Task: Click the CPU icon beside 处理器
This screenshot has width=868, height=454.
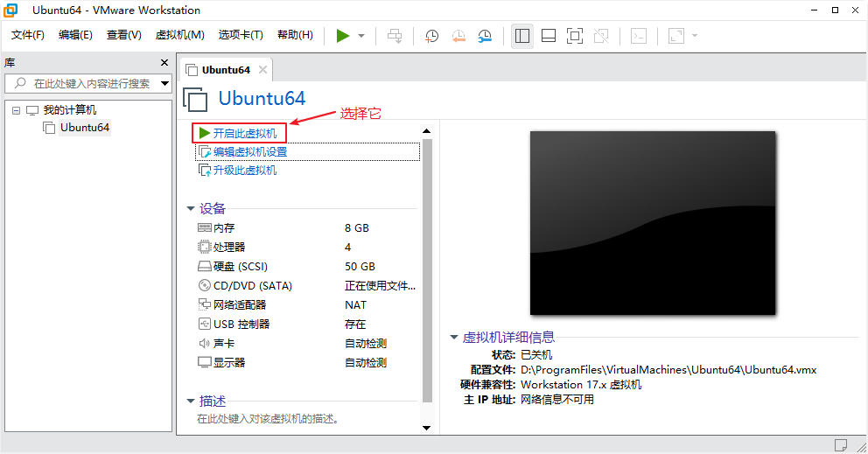Action: 204,247
